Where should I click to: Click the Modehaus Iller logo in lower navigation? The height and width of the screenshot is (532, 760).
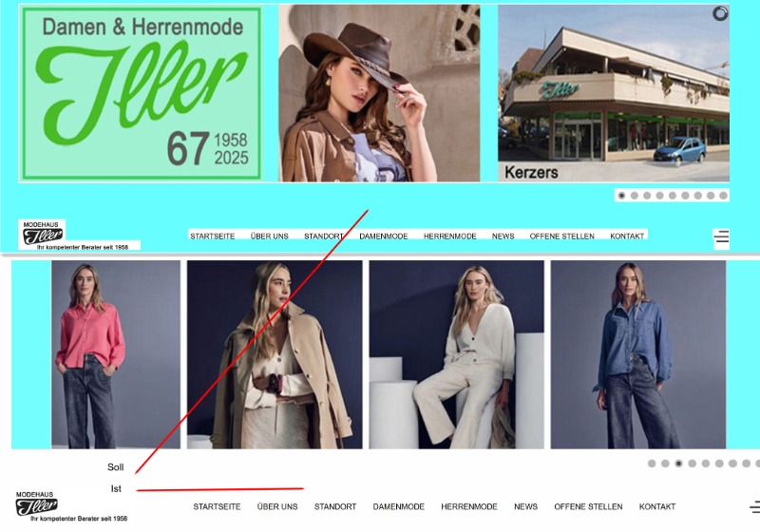(x=36, y=504)
